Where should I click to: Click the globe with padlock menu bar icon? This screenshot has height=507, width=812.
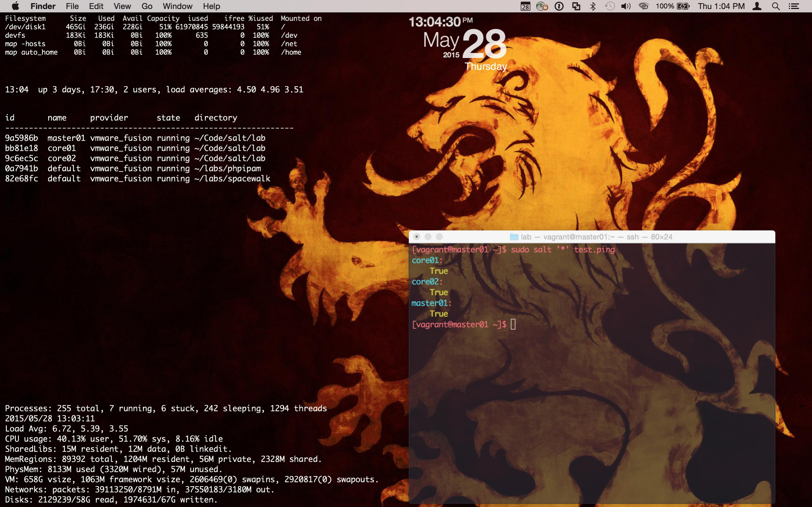pyautogui.click(x=542, y=6)
